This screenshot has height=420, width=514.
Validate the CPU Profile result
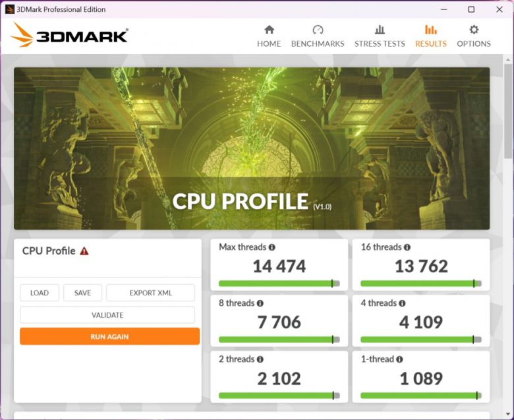click(x=107, y=315)
